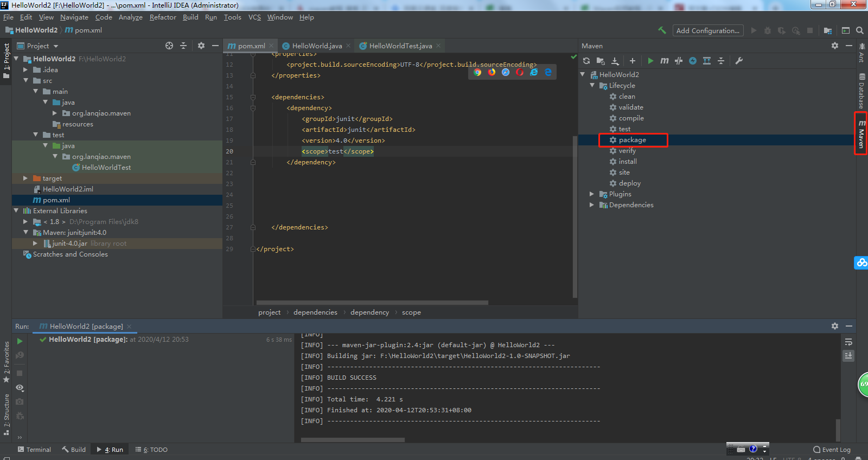Click Generate Sources and Update Folders icon
The image size is (868, 460).
tap(601, 61)
